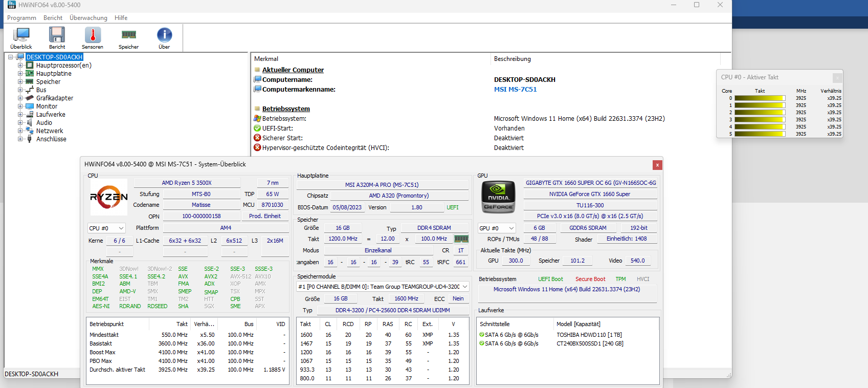
Task: Open the Überwachung menu
Action: pos(88,18)
